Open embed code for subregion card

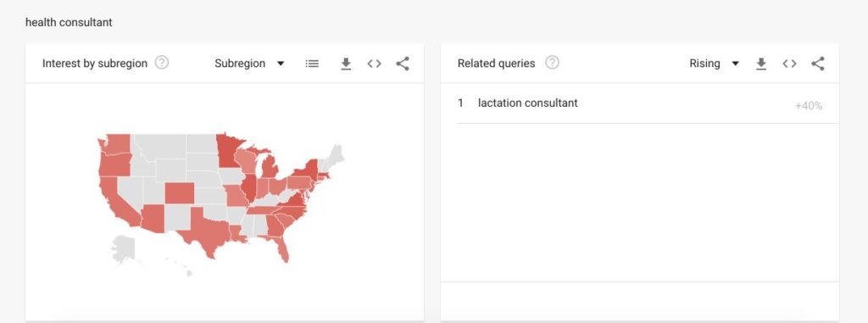[x=374, y=64]
